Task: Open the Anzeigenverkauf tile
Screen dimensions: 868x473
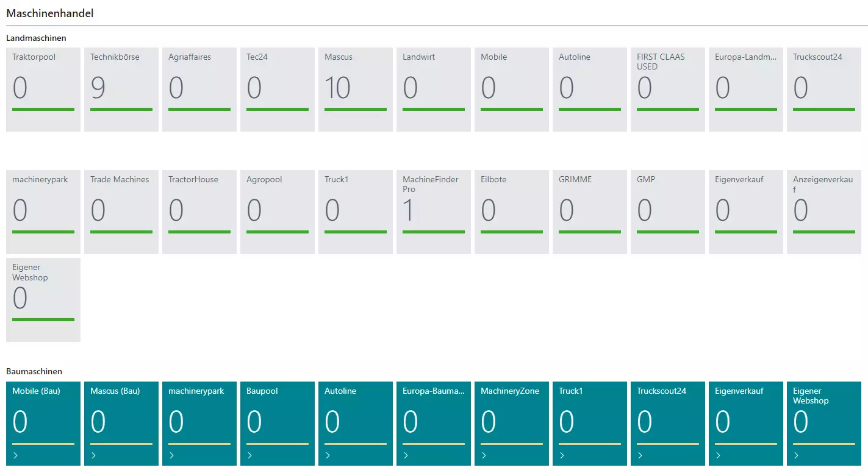Action: click(823, 212)
